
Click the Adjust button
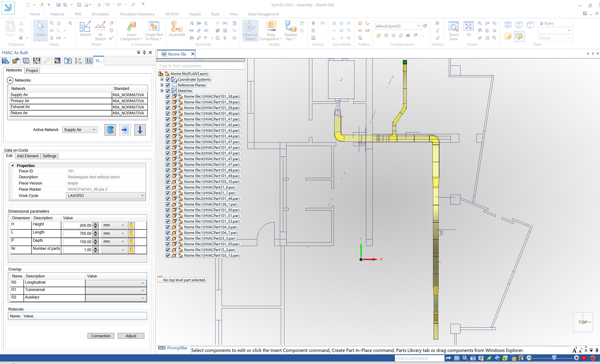coord(131,336)
